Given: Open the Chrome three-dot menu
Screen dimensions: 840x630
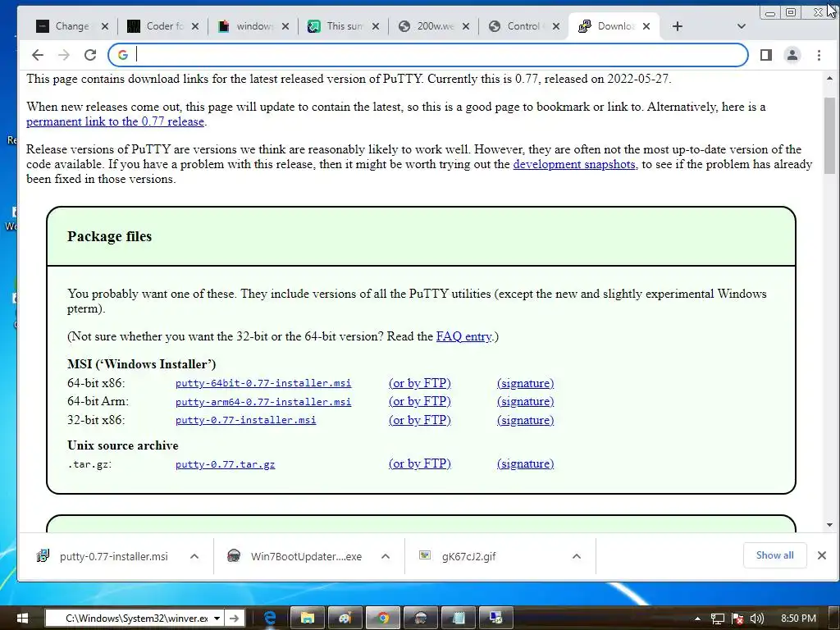Looking at the screenshot, I should pos(819,55).
